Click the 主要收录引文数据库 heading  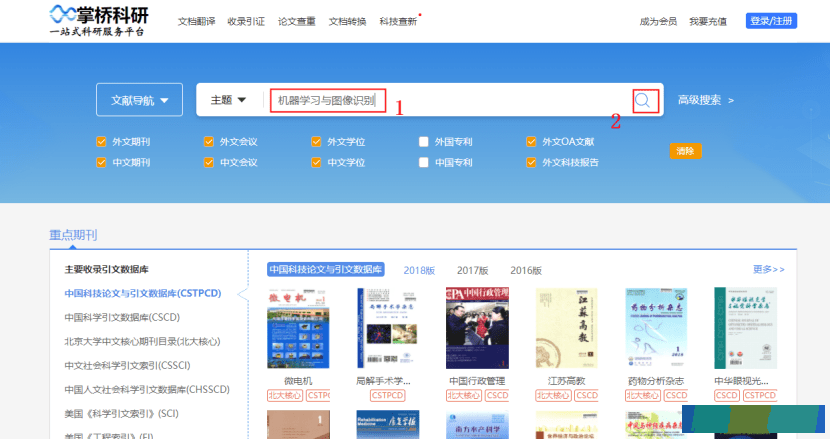pyautogui.click(x=106, y=269)
